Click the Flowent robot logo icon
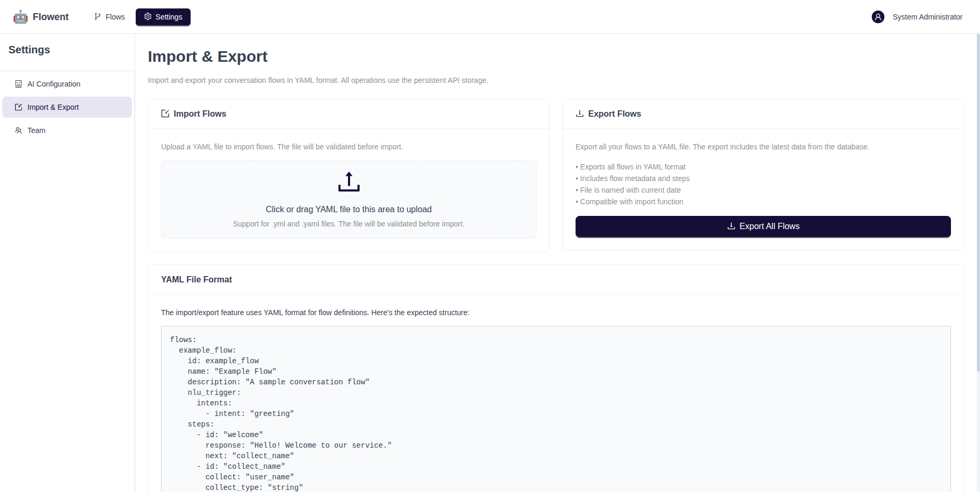This screenshot has height=492, width=980. click(x=21, y=17)
